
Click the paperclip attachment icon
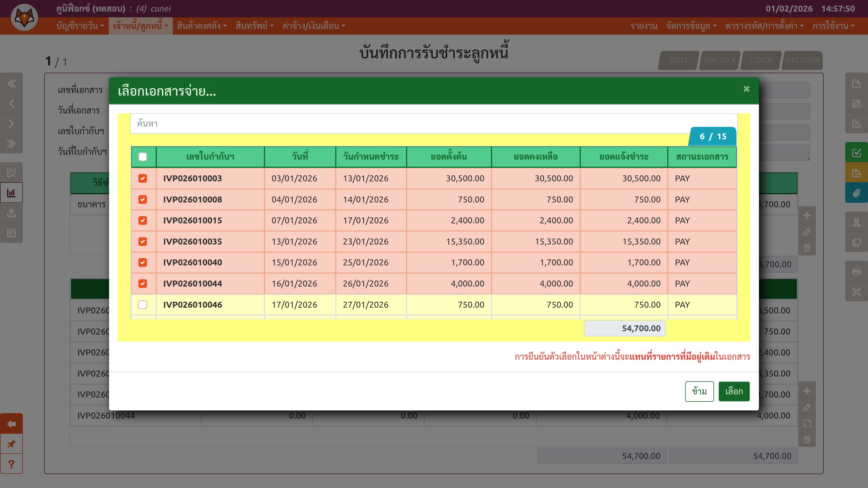click(856, 193)
